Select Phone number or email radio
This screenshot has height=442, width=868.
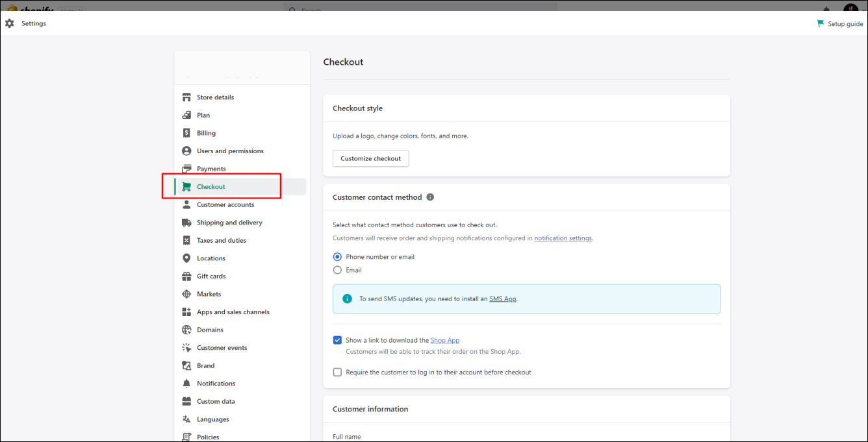click(x=337, y=257)
